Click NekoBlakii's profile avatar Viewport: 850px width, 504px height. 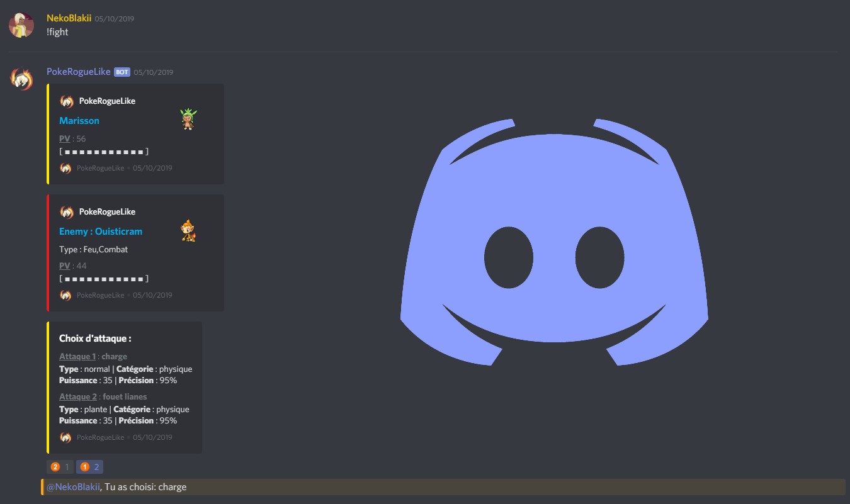click(21, 25)
